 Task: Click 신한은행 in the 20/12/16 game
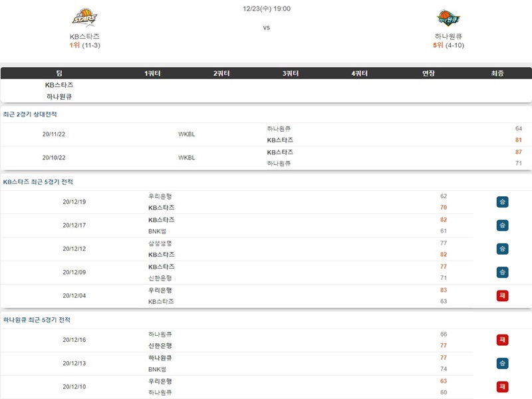click(x=160, y=346)
